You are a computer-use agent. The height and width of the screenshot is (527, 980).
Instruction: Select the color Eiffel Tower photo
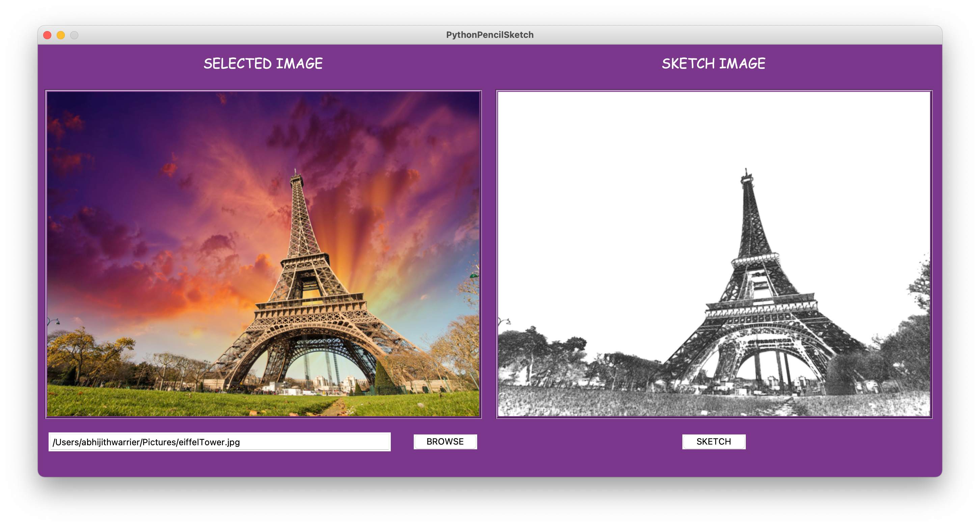pos(263,254)
